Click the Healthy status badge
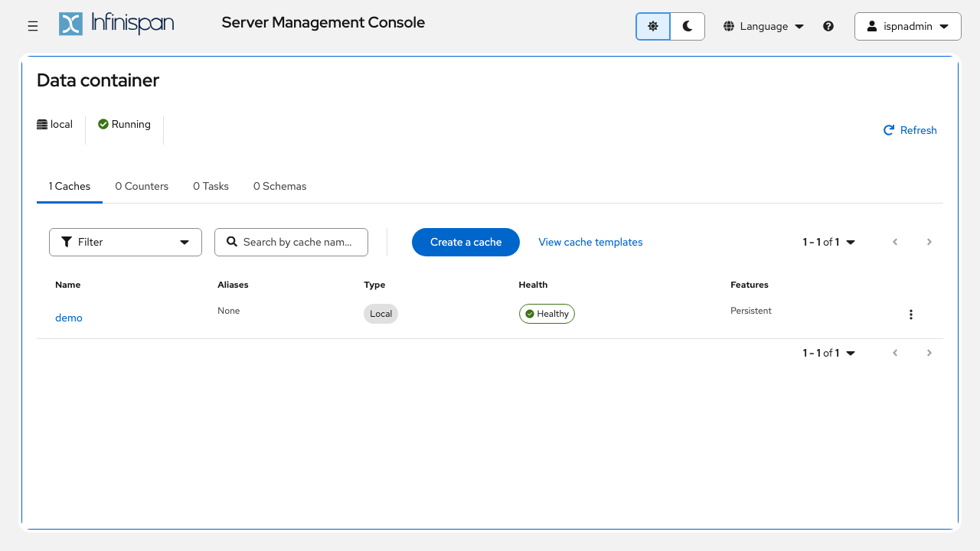Image resolution: width=980 pixels, height=551 pixels. [547, 314]
